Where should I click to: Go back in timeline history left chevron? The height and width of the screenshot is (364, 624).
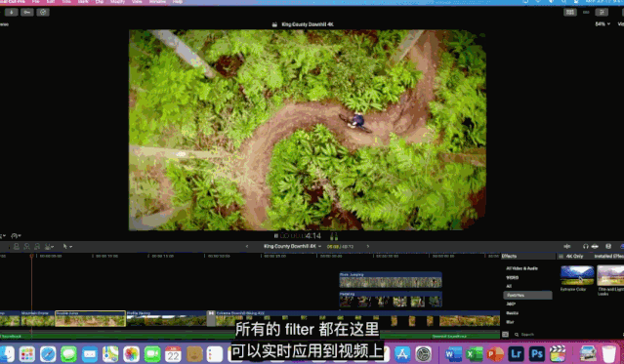[247, 247]
